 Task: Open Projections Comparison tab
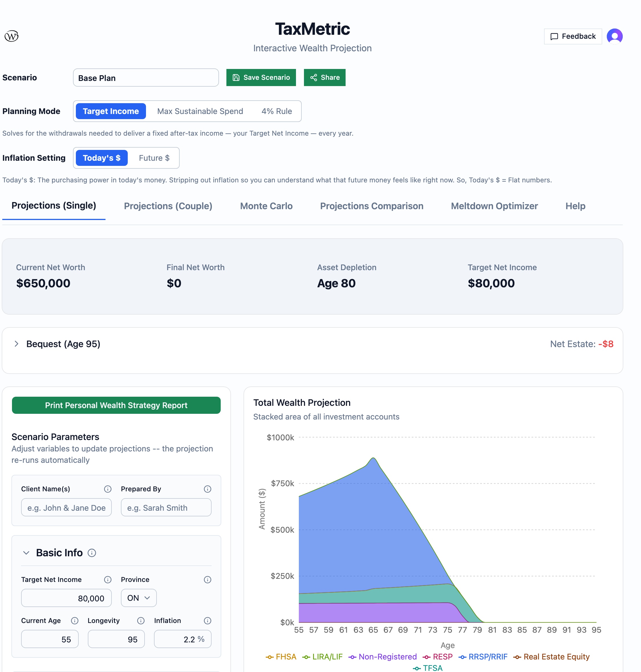(x=372, y=206)
